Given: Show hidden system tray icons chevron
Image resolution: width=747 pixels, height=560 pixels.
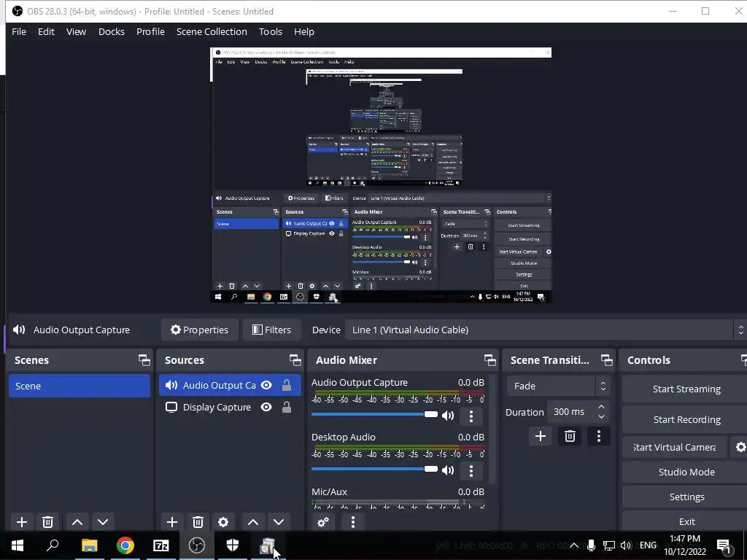Looking at the screenshot, I should [574, 545].
